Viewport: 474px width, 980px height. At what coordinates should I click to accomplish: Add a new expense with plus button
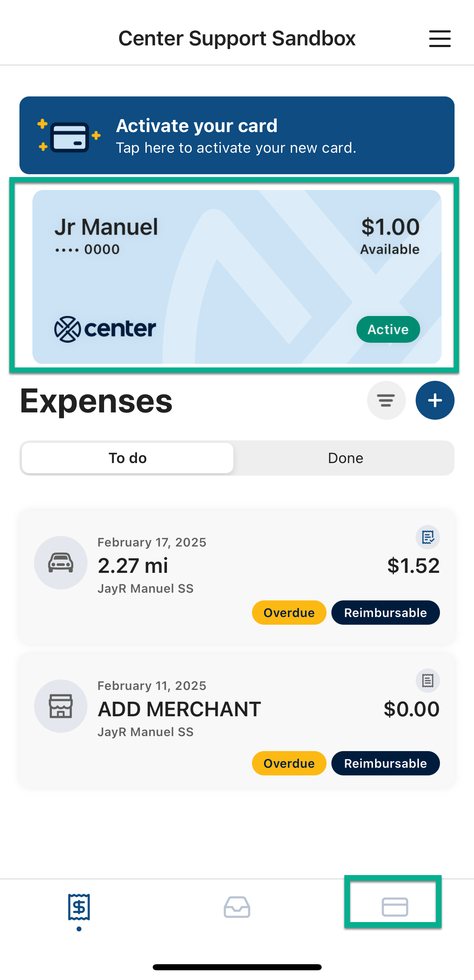tap(435, 400)
